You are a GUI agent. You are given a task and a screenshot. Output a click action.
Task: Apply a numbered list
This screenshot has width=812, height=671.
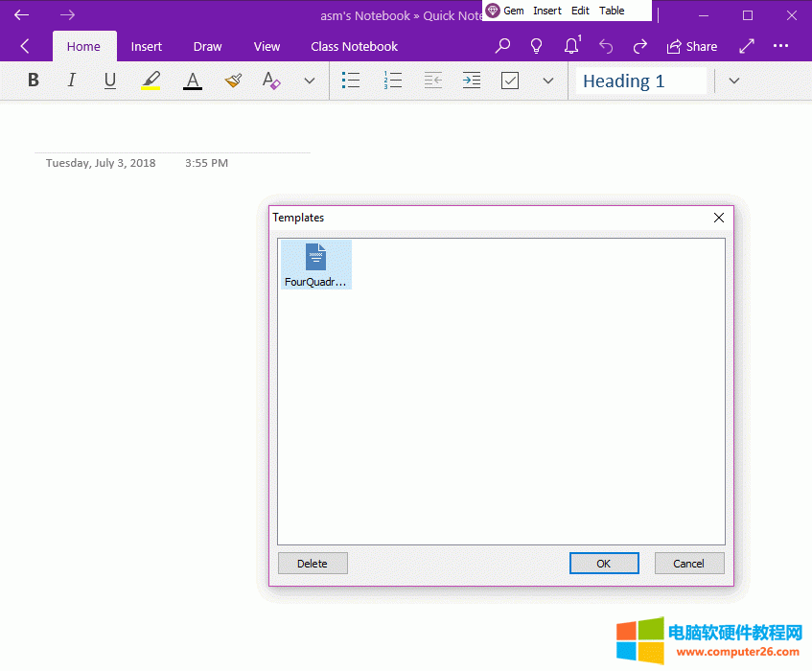click(393, 81)
